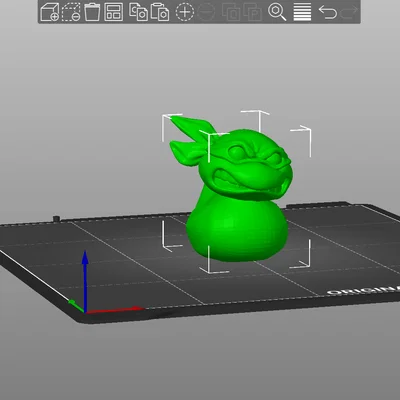The image size is (400, 400).
Task: Click the Copy icon in toolbar
Action: click(x=138, y=12)
